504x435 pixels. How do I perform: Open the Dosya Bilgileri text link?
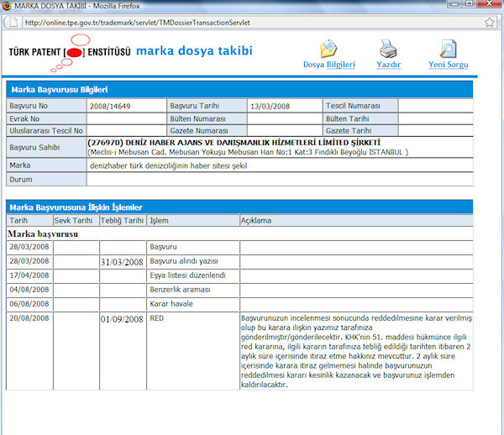click(x=329, y=65)
